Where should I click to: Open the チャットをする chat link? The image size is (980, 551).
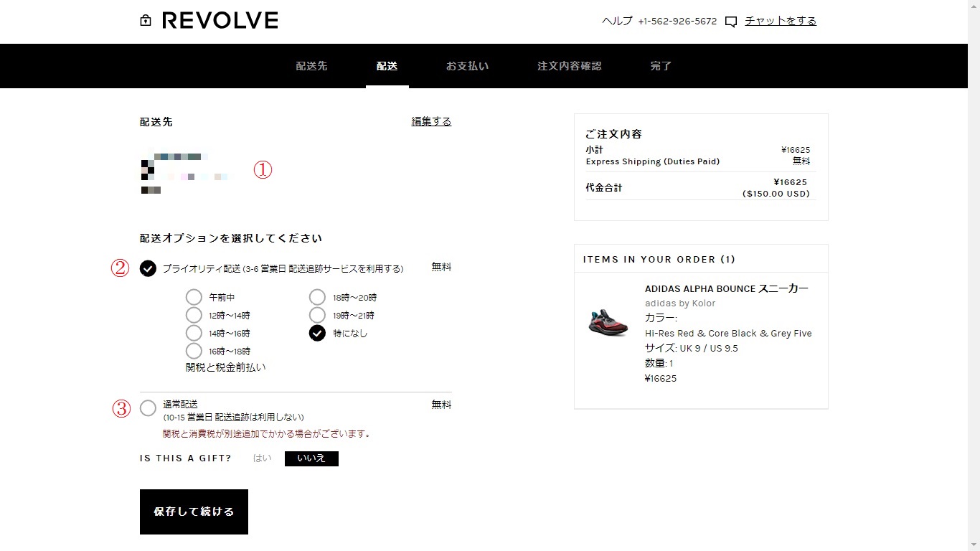(x=781, y=21)
